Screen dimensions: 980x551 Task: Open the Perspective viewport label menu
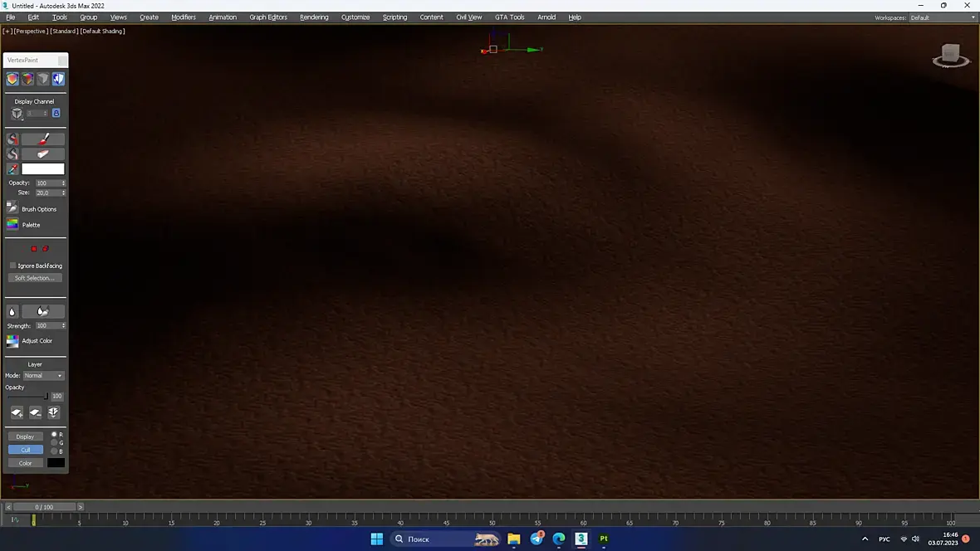[x=31, y=32]
